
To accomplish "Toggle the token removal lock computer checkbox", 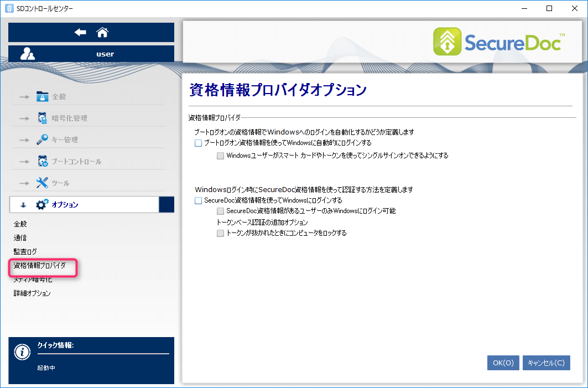I will click(x=221, y=234).
